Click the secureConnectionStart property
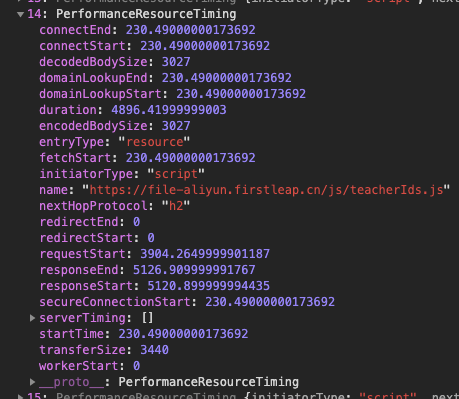The width and height of the screenshot is (459, 399). pyautogui.click(x=115, y=302)
